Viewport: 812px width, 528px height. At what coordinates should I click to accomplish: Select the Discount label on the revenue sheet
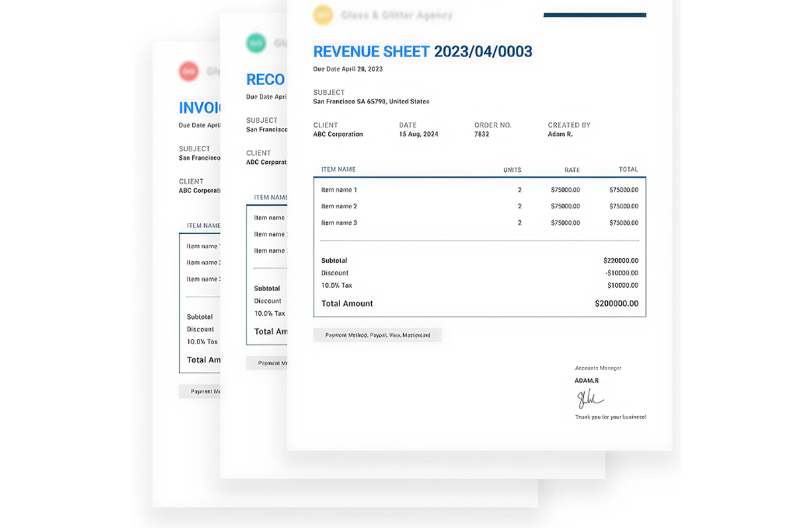click(335, 273)
